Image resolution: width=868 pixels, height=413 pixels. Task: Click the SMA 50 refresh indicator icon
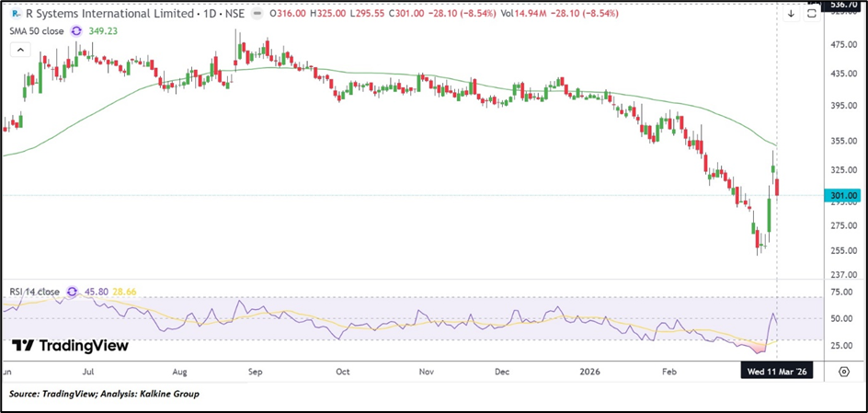pyautogui.click(x=76, y=30)
